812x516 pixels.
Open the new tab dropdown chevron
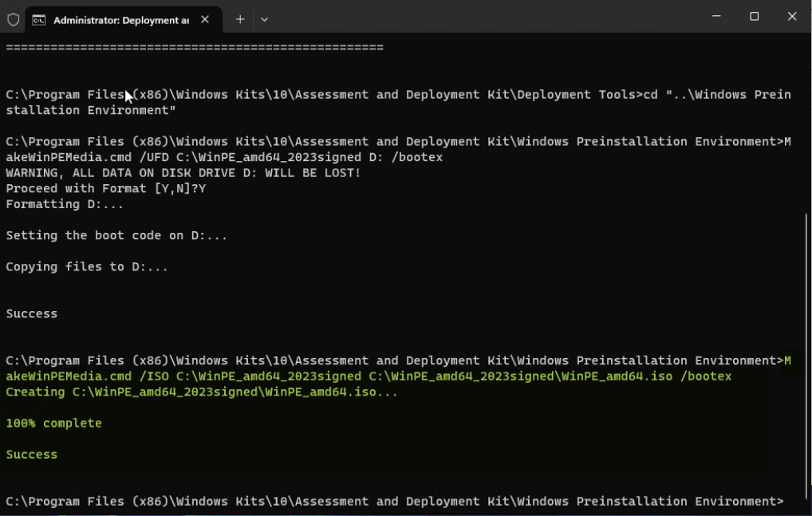[x=264, y=18]
